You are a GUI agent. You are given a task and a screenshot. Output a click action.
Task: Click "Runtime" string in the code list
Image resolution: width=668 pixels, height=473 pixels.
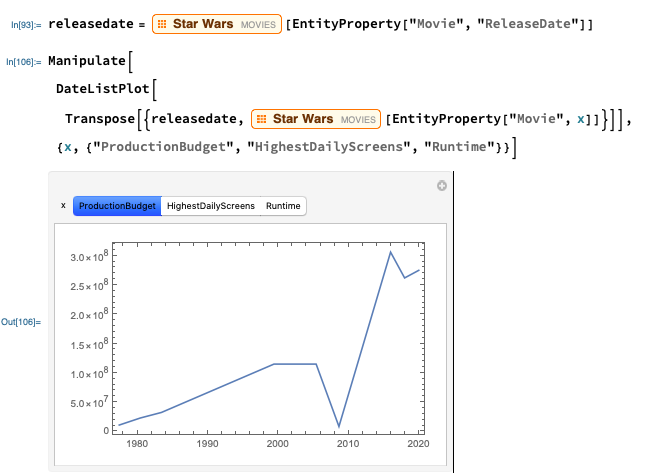[459, 147]
